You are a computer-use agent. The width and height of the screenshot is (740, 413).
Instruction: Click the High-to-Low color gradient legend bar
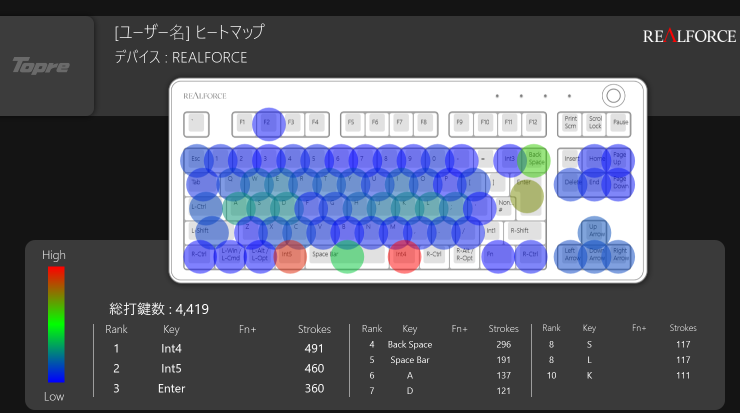click(56, 325)
